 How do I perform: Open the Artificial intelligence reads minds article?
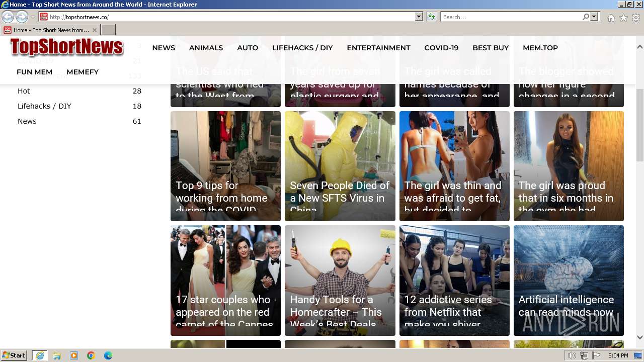[x=569, y=281]
